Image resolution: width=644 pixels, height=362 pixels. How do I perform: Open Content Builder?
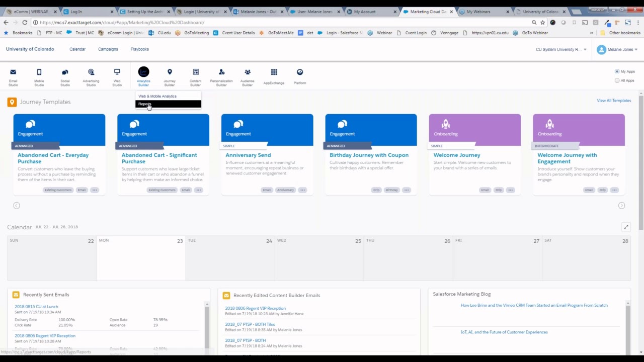[x=196, y=77]
